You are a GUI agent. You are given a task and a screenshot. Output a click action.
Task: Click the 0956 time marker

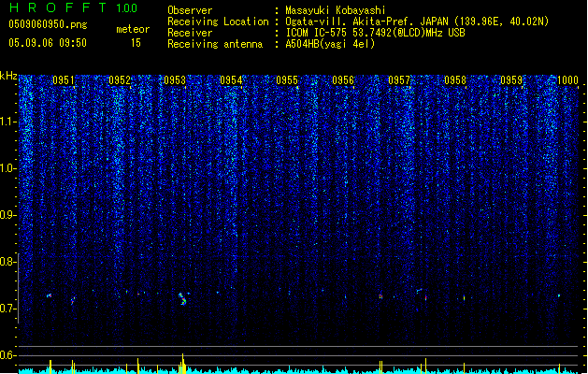click(x=343, y=80)
